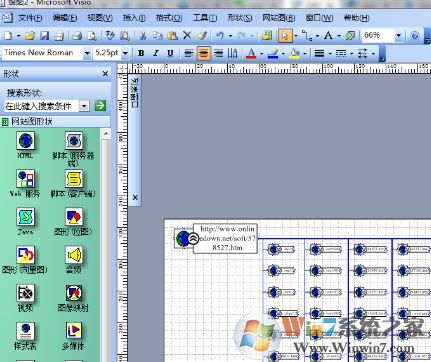Open the search shapes history dropdown
This screenshot has height=362, width=431.
84,106
